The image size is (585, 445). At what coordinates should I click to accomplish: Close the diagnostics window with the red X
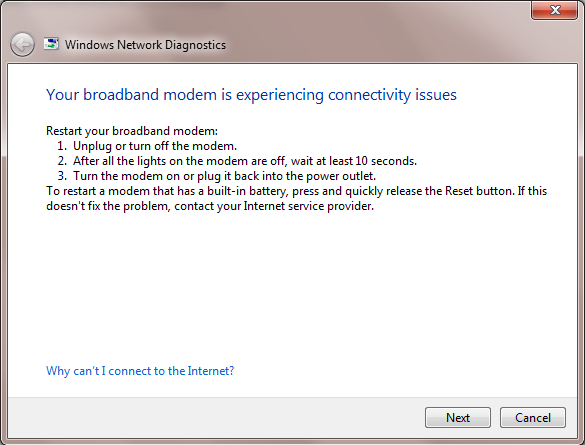click(x=554, y=10)
